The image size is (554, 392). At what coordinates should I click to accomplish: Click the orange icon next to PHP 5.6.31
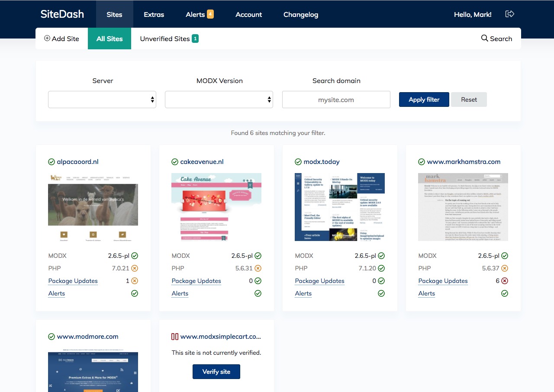pyautogui.click(x=258, y=268)
